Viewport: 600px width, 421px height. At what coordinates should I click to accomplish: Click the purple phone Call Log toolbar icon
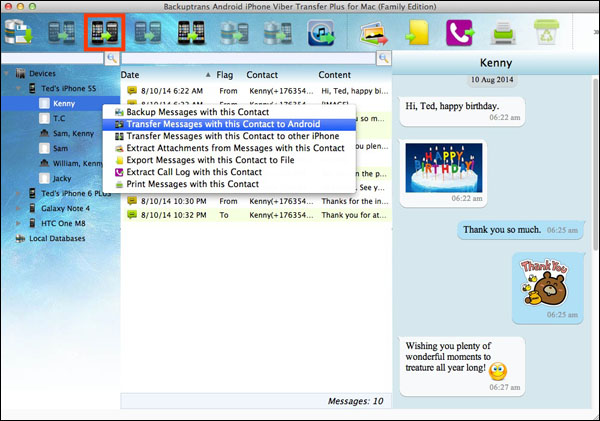(x=460, y=33)
